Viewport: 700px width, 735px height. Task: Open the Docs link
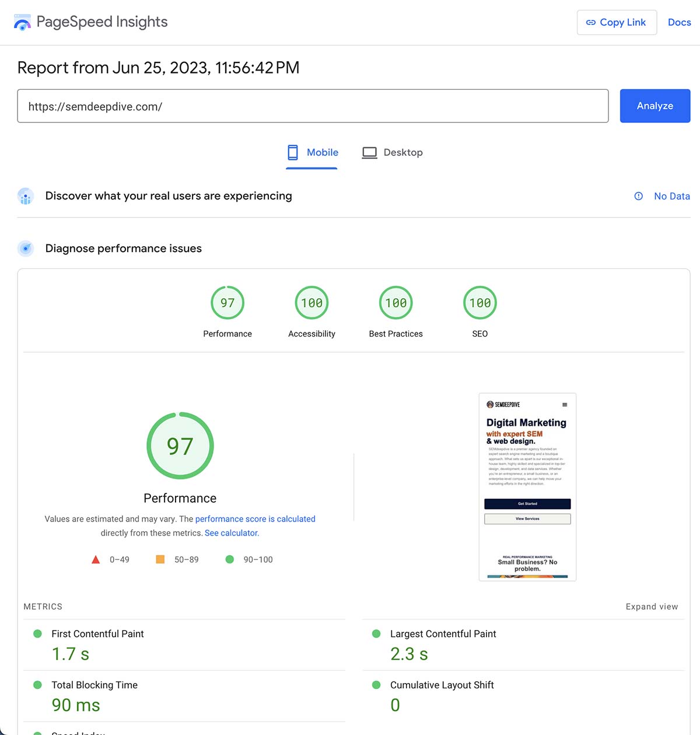tap(679, 22)
